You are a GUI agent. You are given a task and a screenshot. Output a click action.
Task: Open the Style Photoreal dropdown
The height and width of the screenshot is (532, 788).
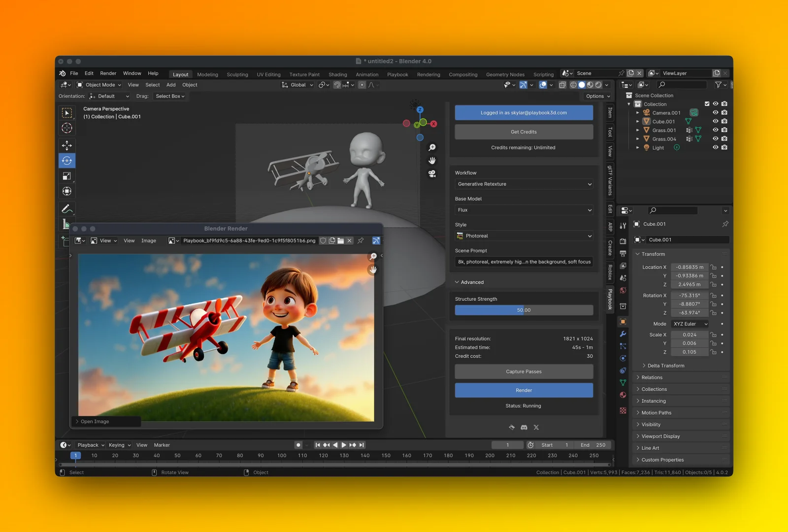coord(524,236)
